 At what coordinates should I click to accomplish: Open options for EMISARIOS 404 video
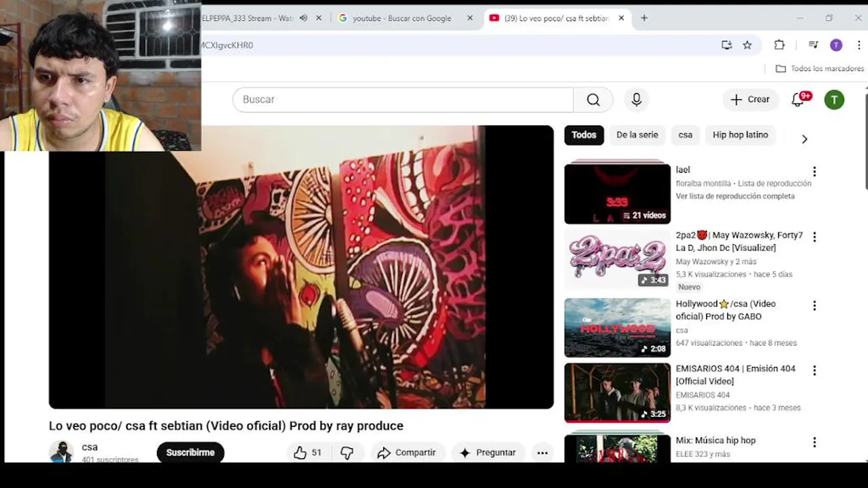pyautogui.click(x=814, y=371)
